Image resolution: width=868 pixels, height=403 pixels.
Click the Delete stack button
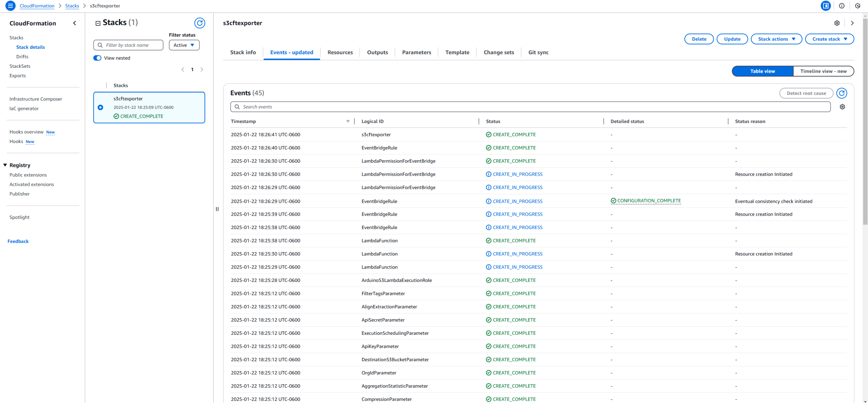click(x=698, y=39)
